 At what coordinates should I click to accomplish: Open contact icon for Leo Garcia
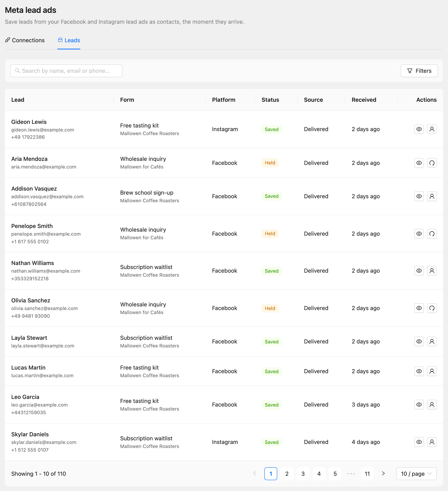[432, 405]
